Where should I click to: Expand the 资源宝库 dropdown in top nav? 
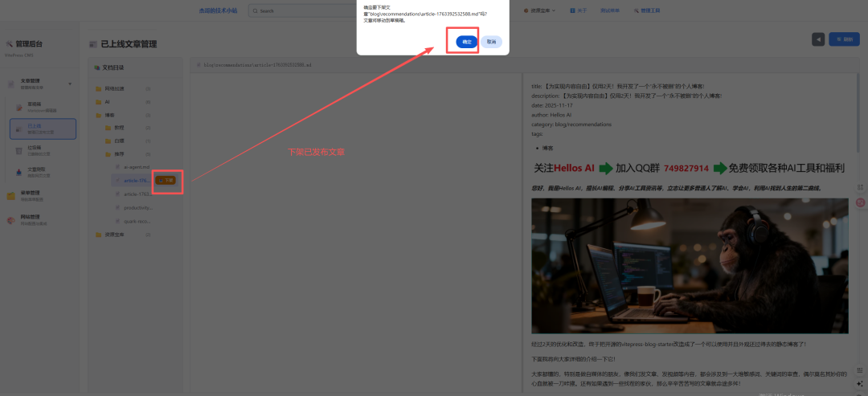pos(540,10)
